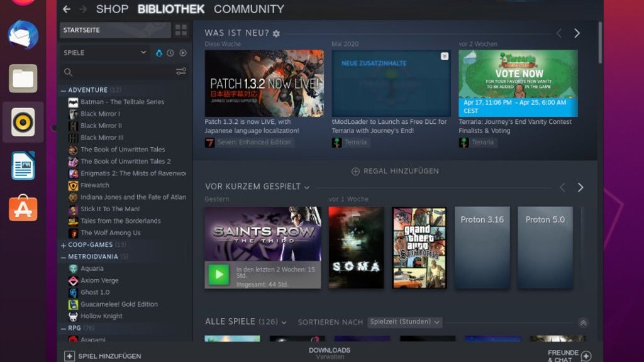Image resolution: width=644 pixels, height=362 pixels.
Task: Open advanced filter settings sliders icon
Action: click(x=181, y=72)
